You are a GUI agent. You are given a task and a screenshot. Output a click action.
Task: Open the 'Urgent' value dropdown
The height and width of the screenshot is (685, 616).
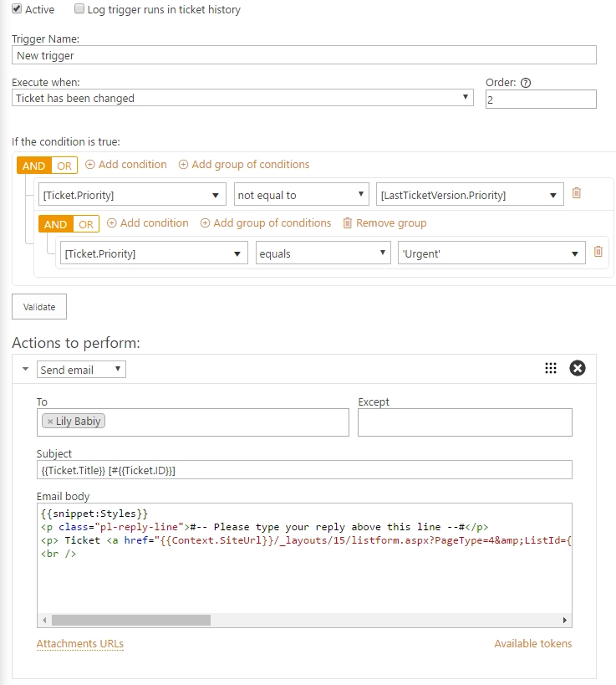(x=491, y=253)
